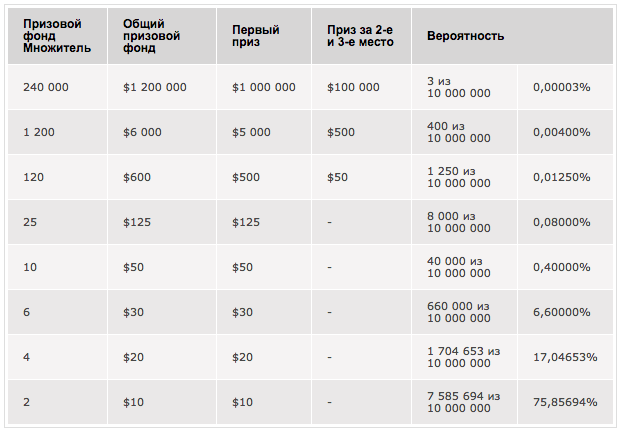Select the 0,40000% probability cell
Viewport: 622px width, 432px height.
tap(566, 267)
